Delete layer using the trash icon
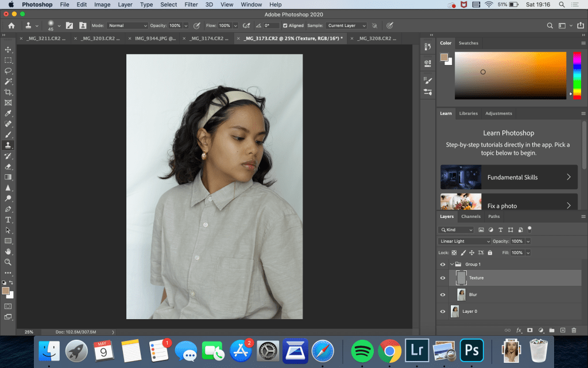The height and width of the screenshot is (368, 588). click(x=574, y=330)
